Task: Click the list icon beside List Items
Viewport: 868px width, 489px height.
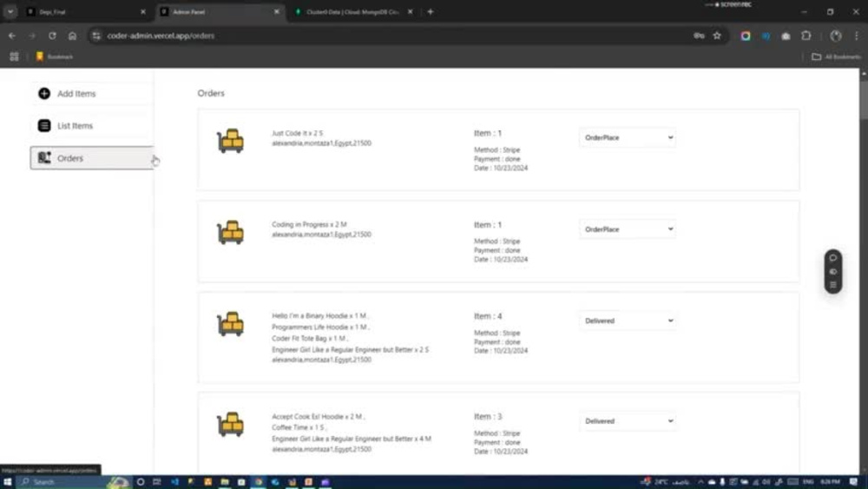Action: 44,126
